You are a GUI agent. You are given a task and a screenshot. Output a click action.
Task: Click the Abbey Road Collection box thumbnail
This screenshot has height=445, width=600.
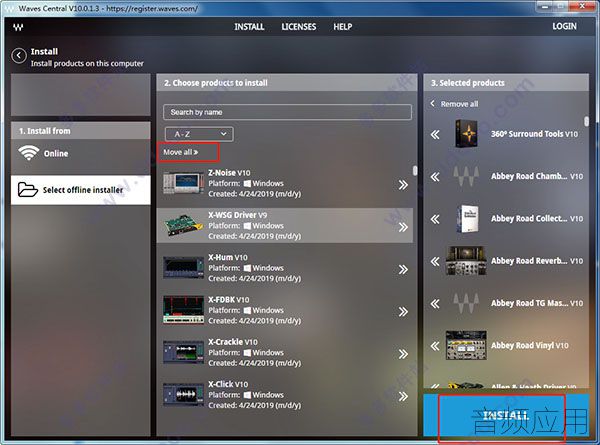(x=467, y=219)
